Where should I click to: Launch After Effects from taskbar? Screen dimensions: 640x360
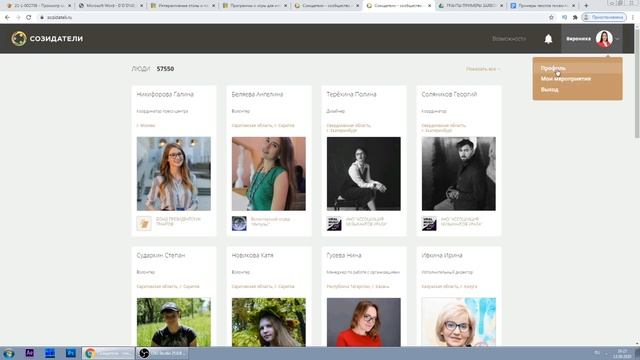pyautogui.click(x=29, y=353)
